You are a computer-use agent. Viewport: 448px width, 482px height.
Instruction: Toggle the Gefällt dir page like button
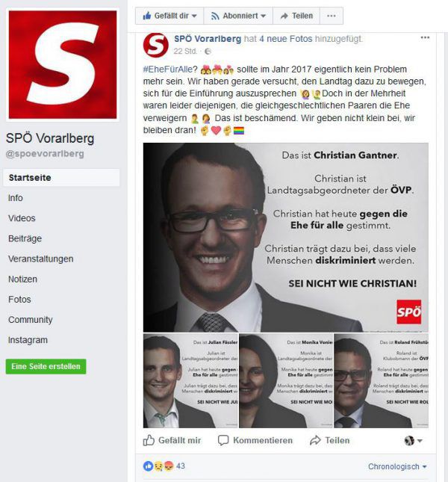169,16
